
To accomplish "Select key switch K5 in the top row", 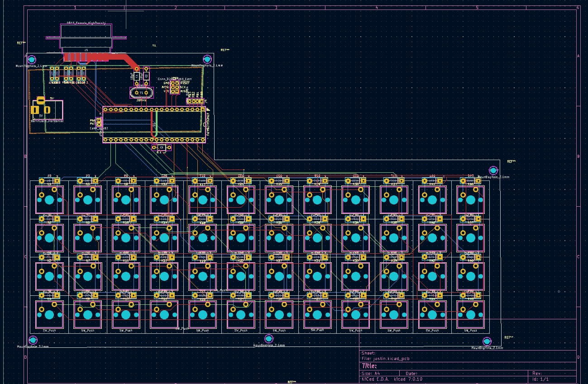I will coord(88,199).
